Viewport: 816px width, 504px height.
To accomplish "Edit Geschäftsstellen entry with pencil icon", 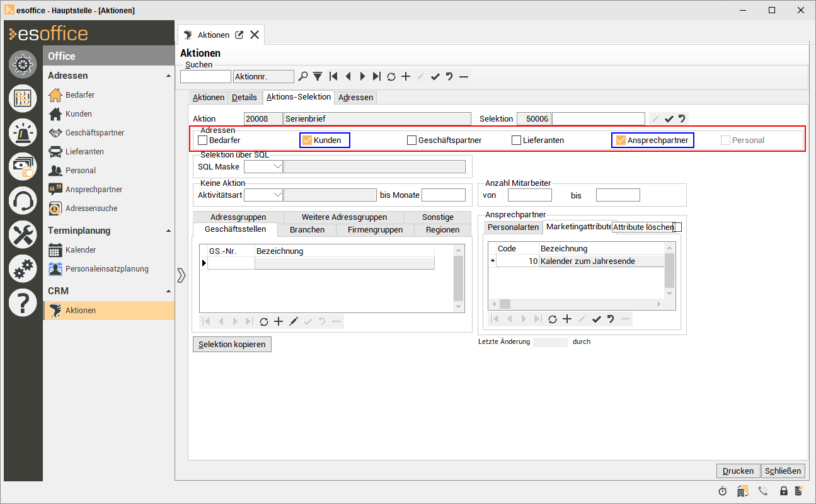I will 293,321.
